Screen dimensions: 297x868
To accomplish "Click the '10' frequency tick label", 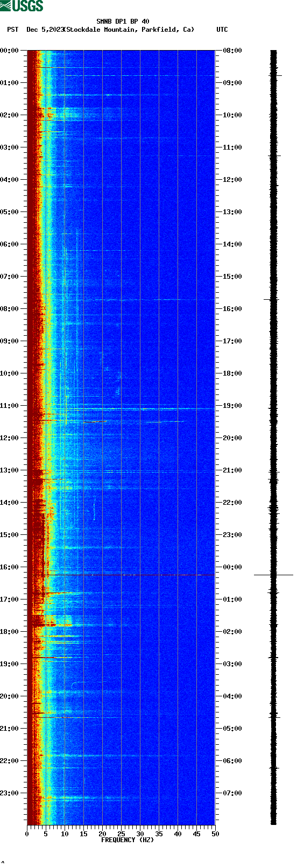I will [x=65, y=834].
